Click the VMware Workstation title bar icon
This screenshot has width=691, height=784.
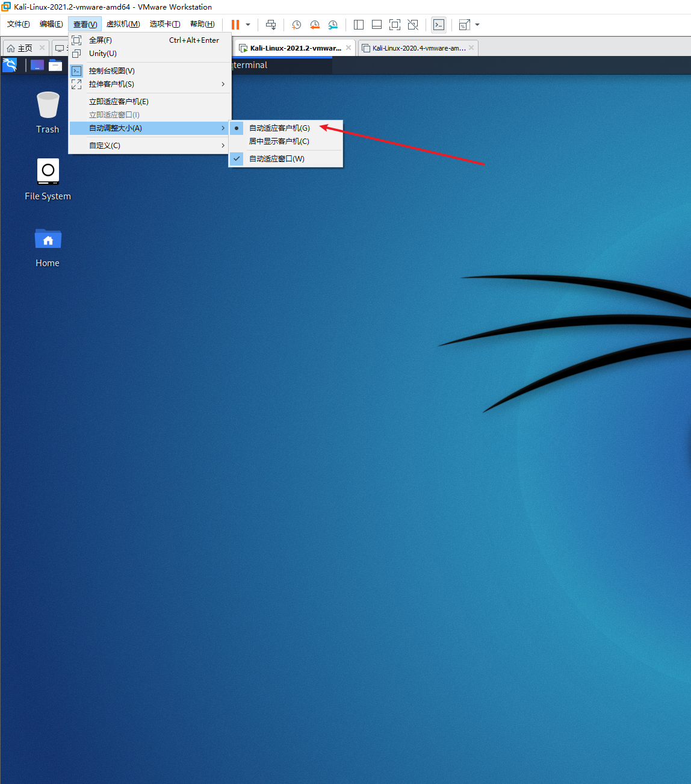(6, 7)
